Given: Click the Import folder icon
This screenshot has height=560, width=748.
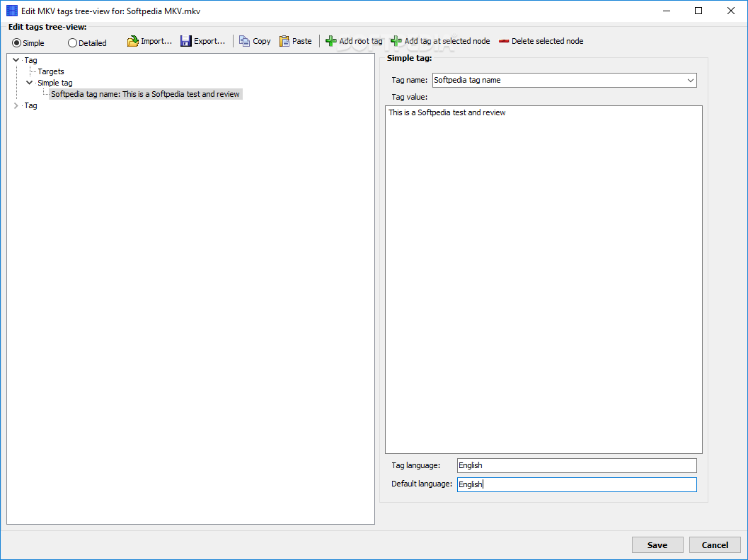Looking at the screenshot, I should (132, 41).
